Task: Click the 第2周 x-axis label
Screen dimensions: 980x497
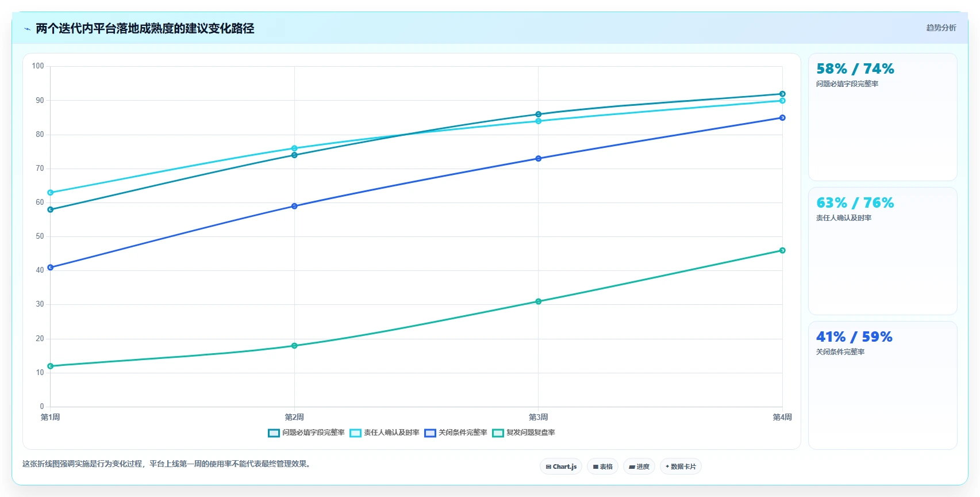Action: click(294, 417)
